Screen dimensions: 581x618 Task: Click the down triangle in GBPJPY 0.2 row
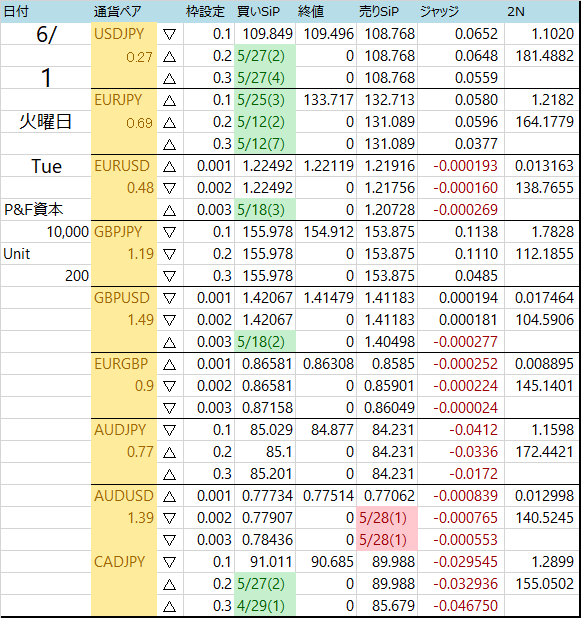pyautogui.click(x=169, y=255)
